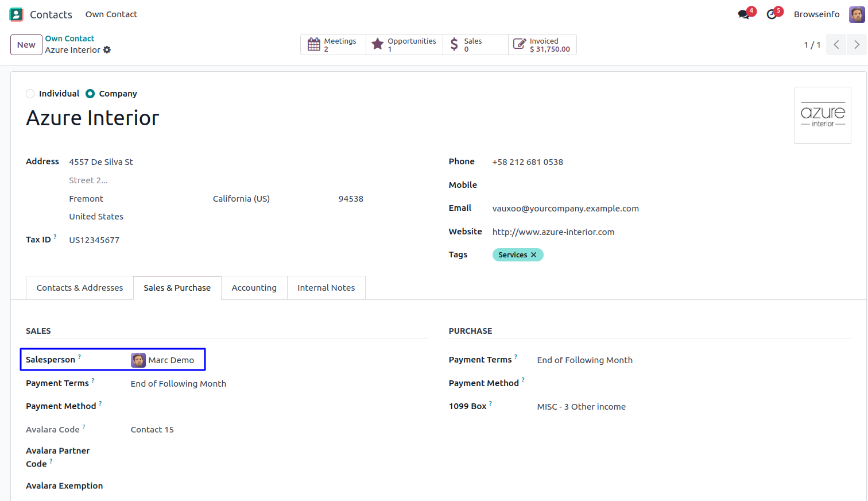This screenshot has width=868, height=501.
Task: Click the Contacts app logo icon
Action: pyautogui.click(x=16, y=14)
